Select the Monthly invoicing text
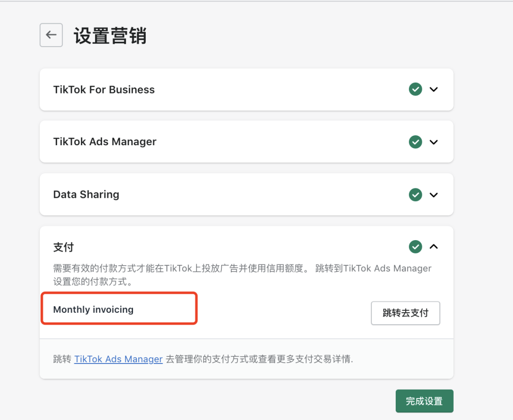 93,309
